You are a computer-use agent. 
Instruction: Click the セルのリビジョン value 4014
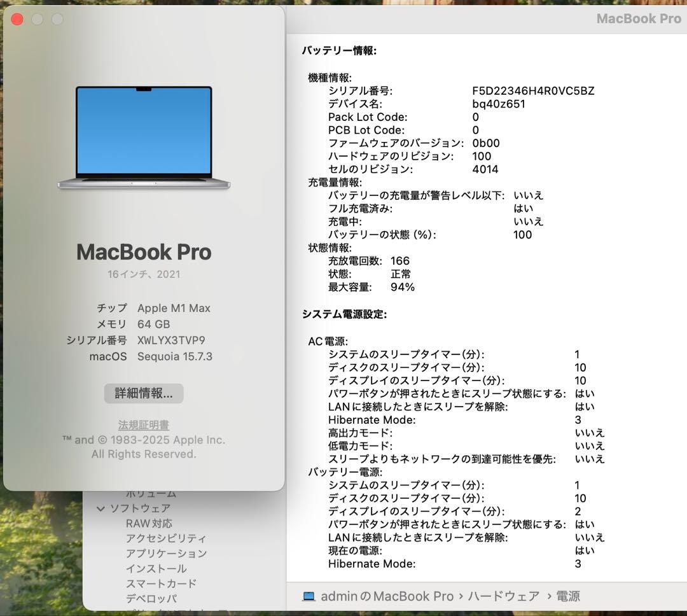point(485,169)
